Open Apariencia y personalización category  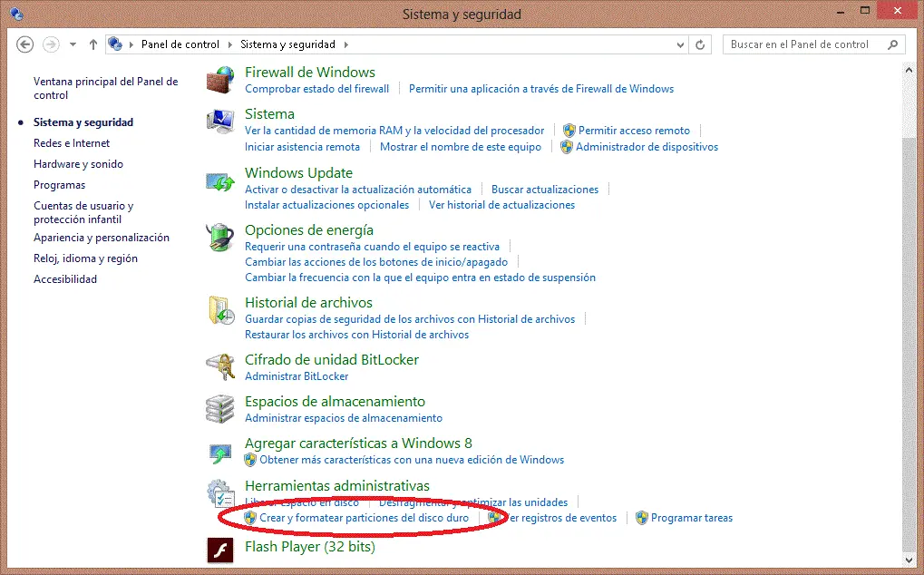102,238
